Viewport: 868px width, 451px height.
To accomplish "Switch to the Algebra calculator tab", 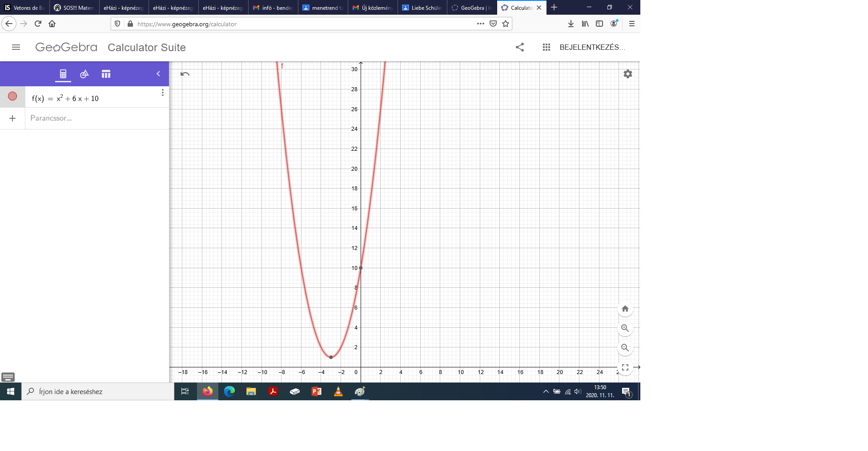I will (x=63, y=74).
